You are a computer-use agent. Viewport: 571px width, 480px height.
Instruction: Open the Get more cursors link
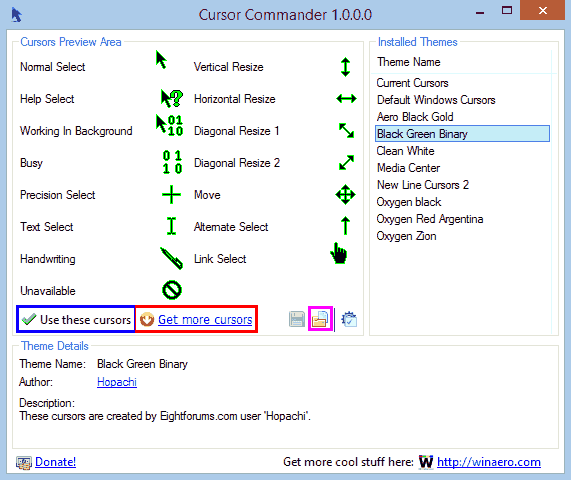click(x=205, y=319)
